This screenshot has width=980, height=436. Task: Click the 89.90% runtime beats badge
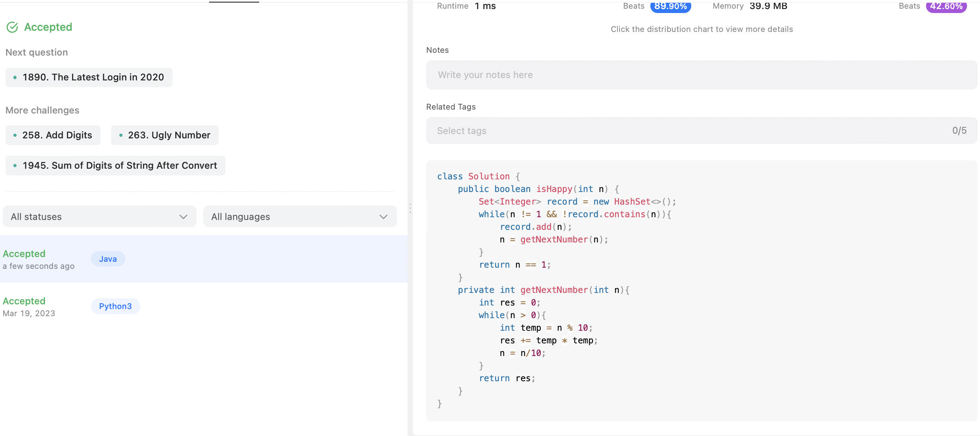670,7
